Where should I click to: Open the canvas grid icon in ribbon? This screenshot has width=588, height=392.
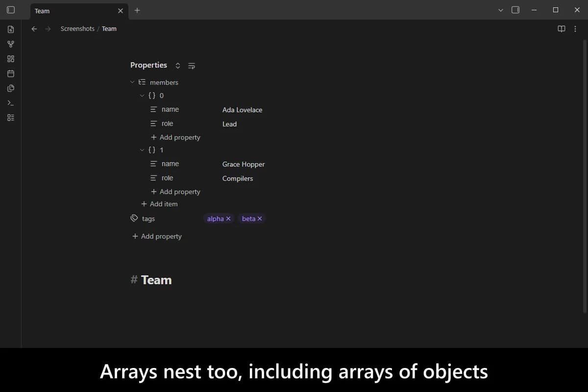click(11, 59)
